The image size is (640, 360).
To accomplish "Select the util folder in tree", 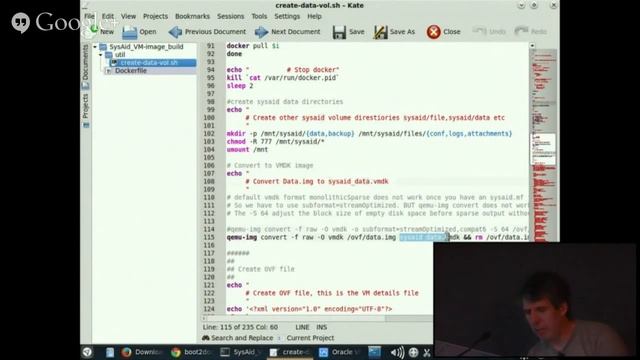I will tap(120, 55).
